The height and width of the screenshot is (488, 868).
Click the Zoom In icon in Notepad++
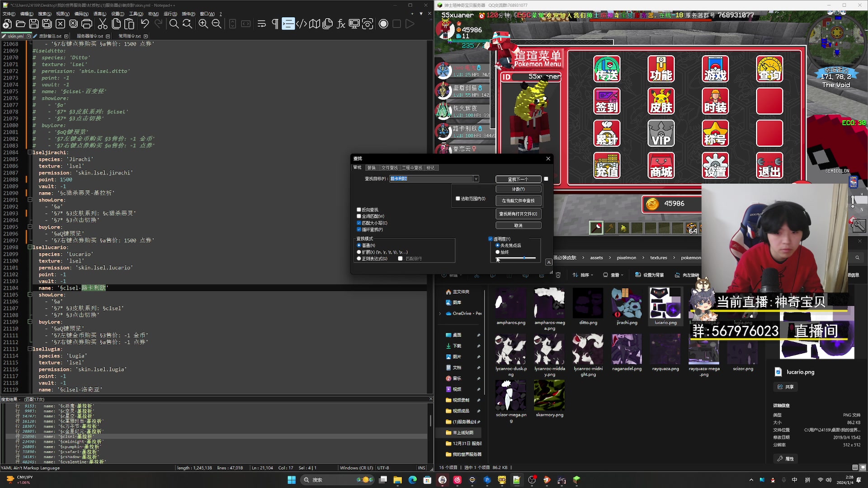203,24
